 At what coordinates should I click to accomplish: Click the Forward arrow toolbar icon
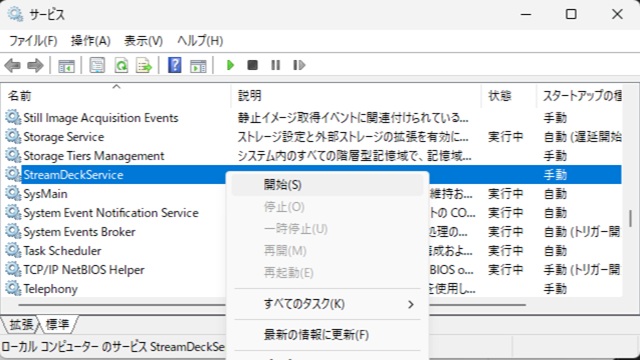35,65
